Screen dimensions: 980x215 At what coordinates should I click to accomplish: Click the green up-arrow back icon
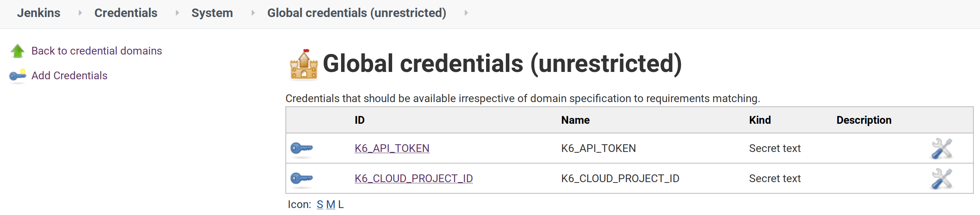tap(17, 51)
